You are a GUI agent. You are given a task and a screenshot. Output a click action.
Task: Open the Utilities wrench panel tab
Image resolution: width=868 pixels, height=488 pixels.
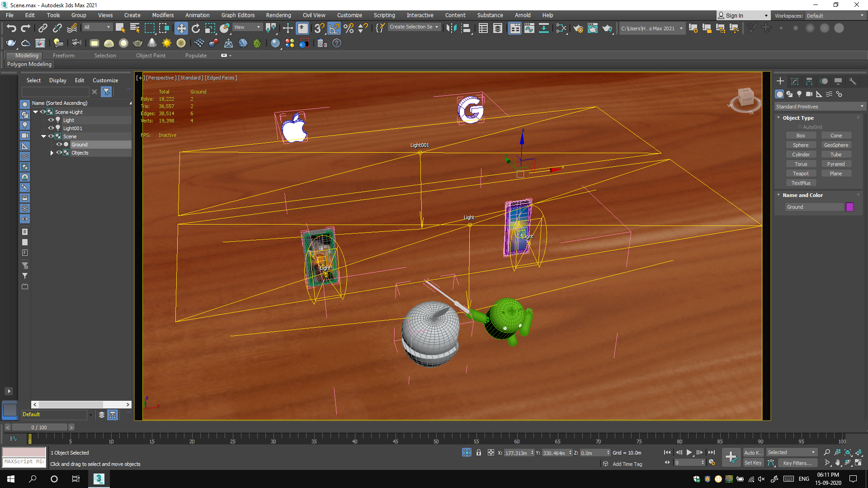tap(853, 81)
